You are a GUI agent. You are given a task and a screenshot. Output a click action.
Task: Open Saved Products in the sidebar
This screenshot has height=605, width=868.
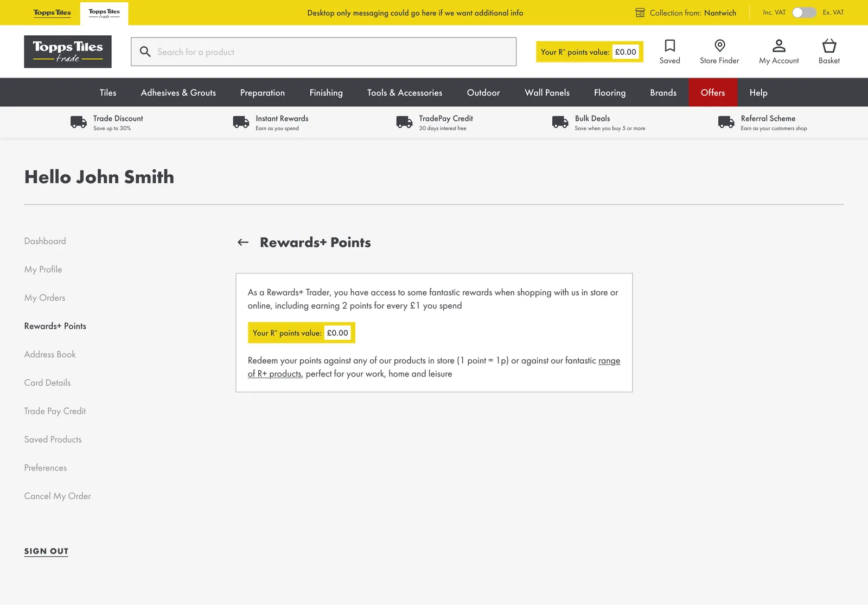[x=53, y=440]
